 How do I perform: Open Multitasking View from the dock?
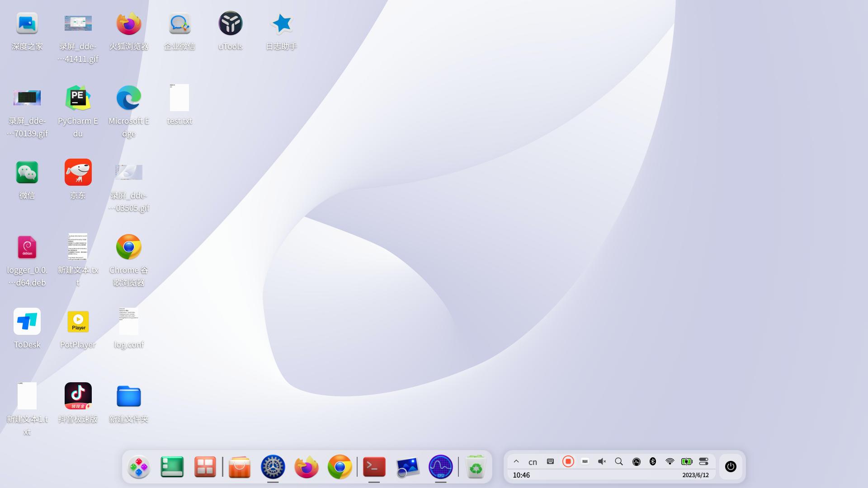coord(206,466)
